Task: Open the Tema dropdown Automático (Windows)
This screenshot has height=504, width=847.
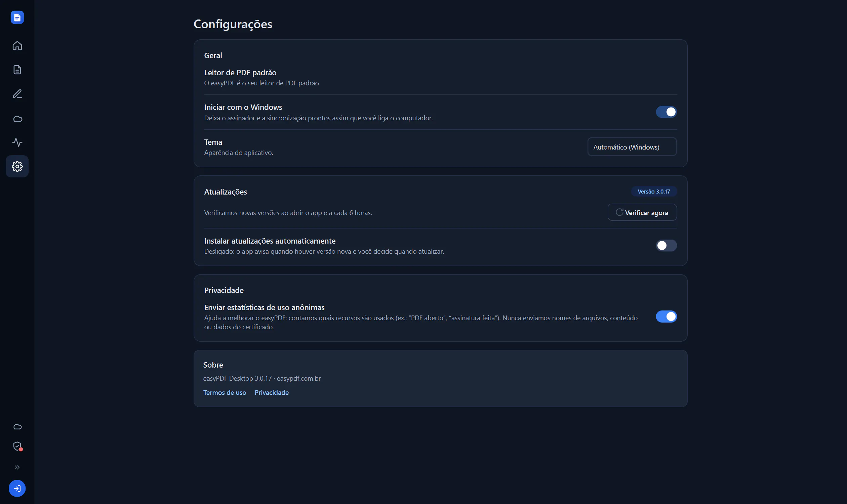Action: point(632,147)
